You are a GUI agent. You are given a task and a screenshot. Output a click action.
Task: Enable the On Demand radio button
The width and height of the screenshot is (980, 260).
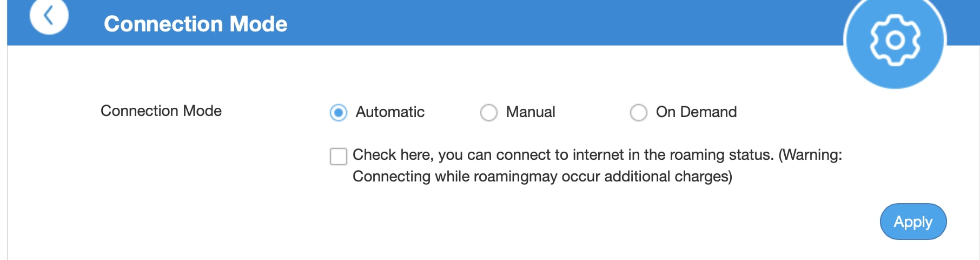pos(639,113)
